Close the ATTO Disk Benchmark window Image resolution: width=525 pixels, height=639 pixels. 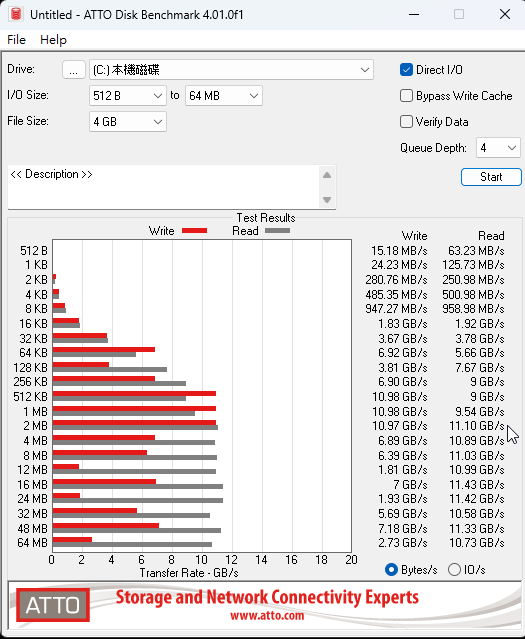(505, 14)
